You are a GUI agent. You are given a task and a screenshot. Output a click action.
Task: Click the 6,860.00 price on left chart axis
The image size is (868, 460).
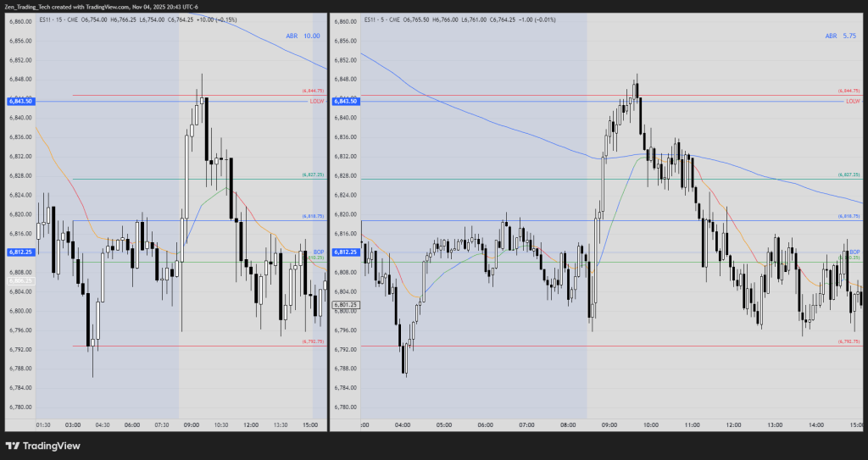19,20
